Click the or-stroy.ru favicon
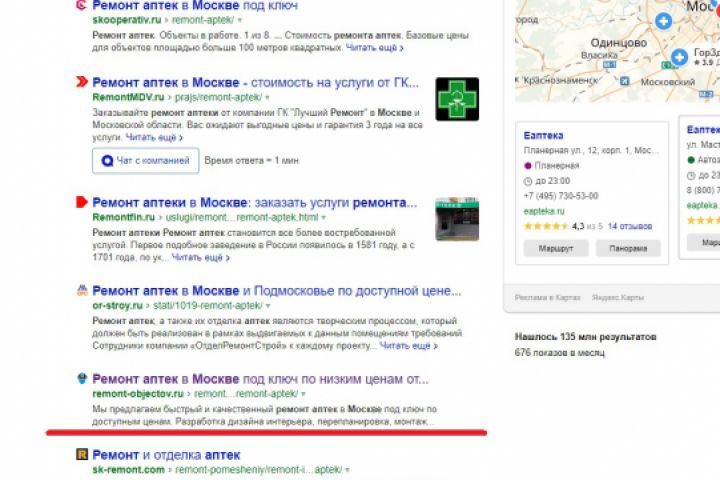This screenshot has height=480, width=720. (82, 290)
